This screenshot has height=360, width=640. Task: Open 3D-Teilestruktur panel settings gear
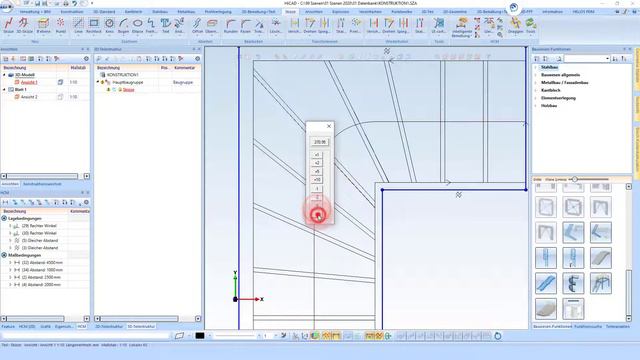pos(198,59)
